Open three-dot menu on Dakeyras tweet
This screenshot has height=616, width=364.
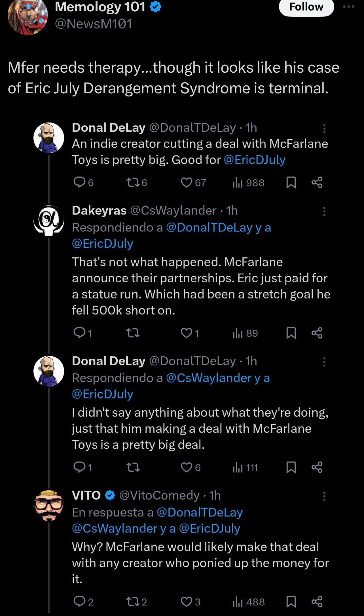pyautogui.click(x=324, y=211)
